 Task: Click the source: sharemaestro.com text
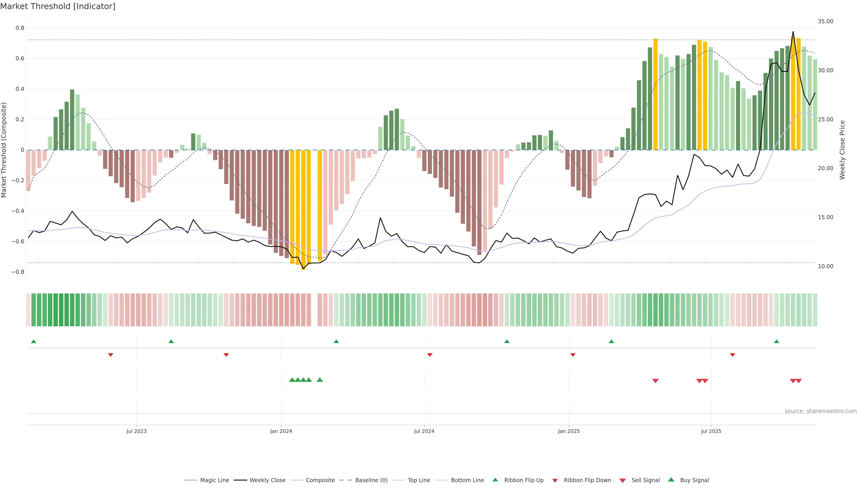point(821,411)
